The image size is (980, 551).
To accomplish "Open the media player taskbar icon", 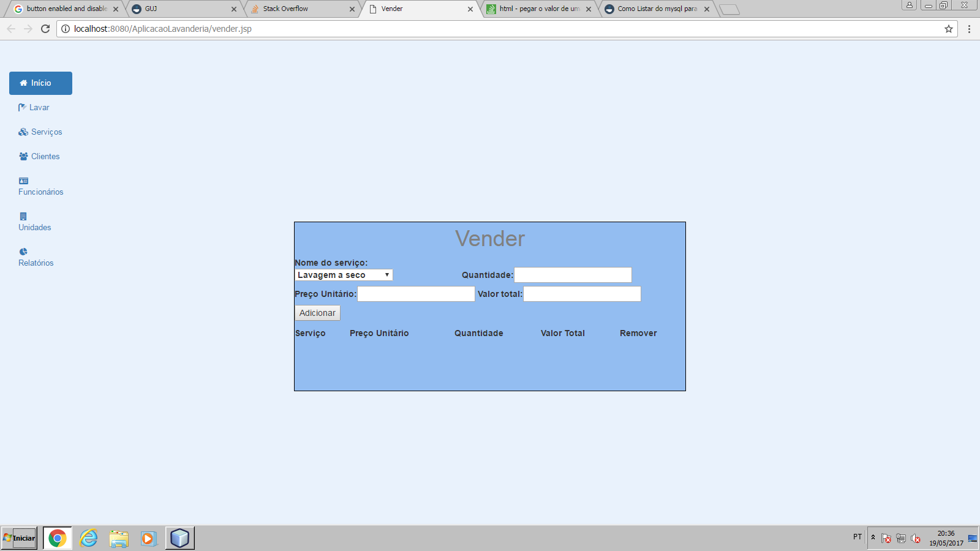I will tap(149, 538).
